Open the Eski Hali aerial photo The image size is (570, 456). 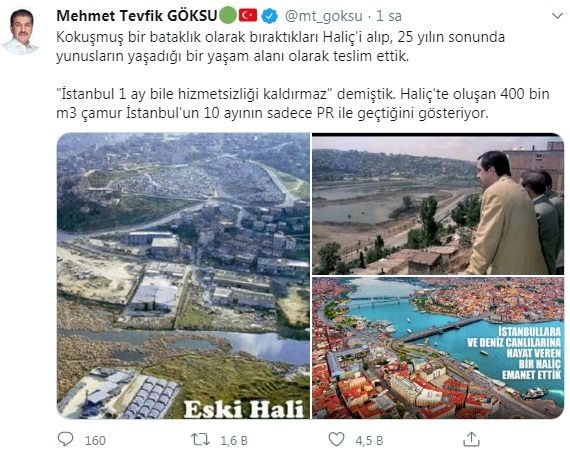pos(183,276)
